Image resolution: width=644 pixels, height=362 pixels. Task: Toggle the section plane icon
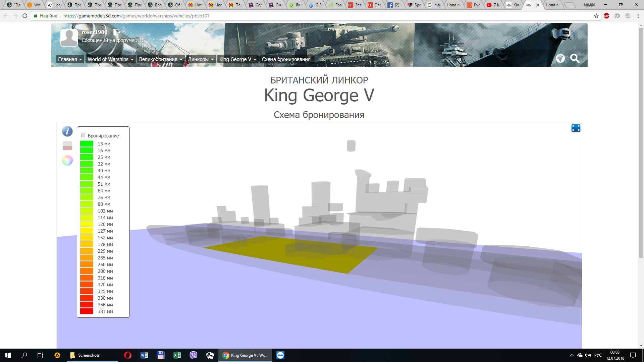67,146
